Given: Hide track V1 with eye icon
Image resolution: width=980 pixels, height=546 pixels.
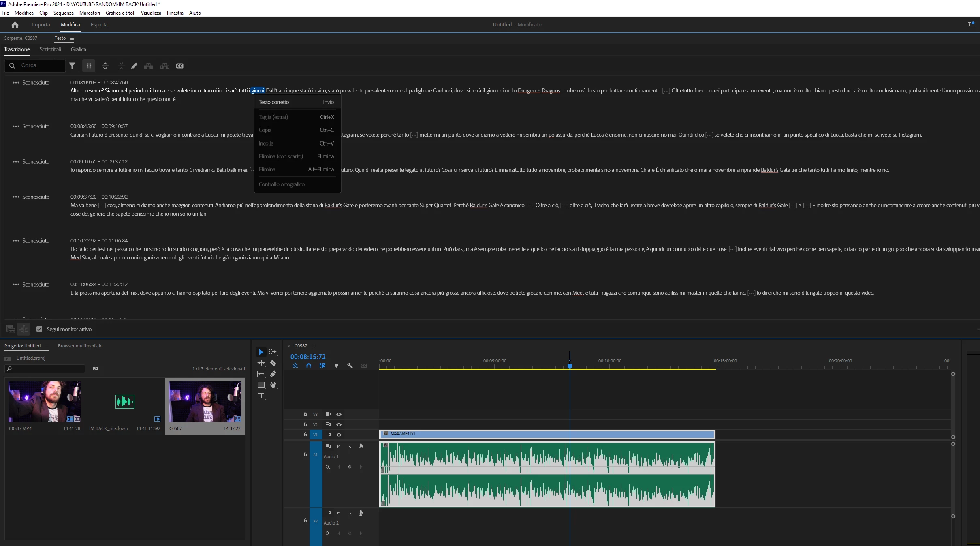Looking at the screenshot, I should 339,435.
